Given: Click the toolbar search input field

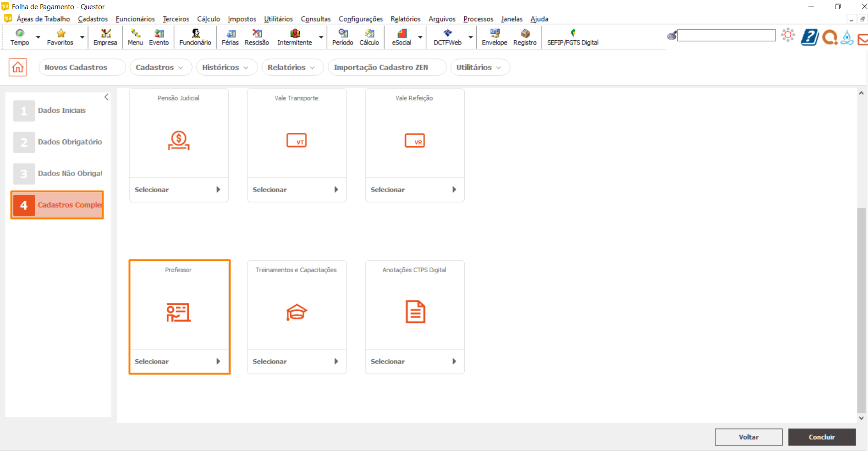Looking at the screenshot, I should [726, 36].
